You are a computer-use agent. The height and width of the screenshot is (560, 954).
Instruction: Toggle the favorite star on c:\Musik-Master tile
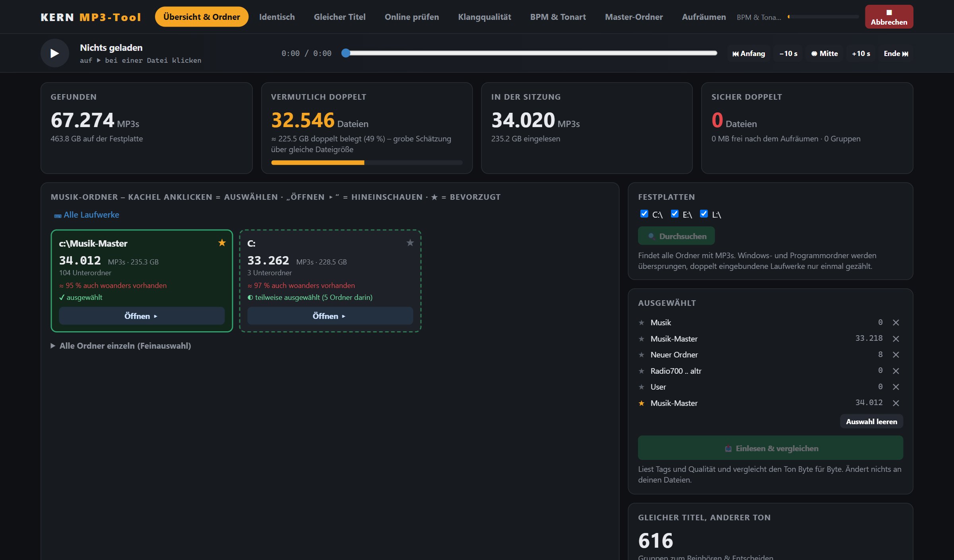pyautogui.click(x=222, y=243)
